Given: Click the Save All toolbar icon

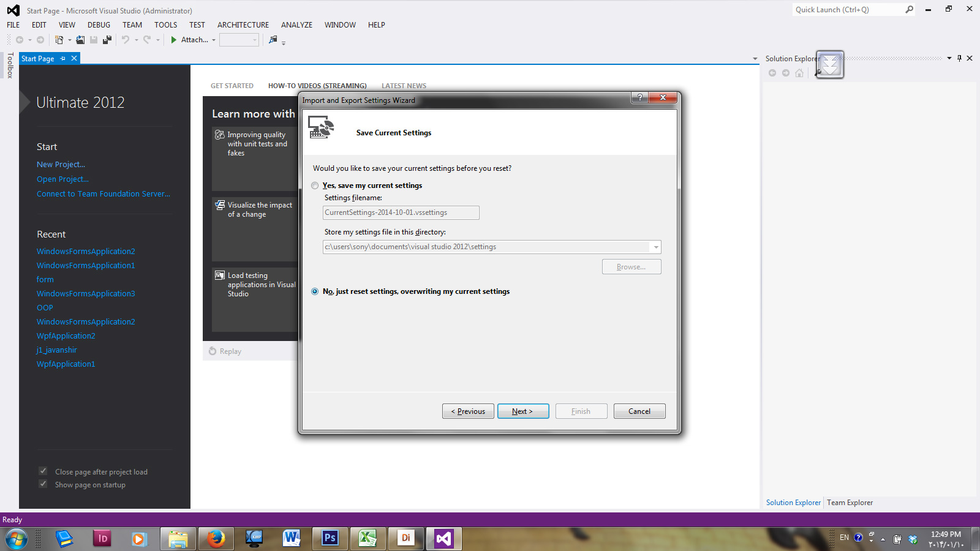Looking at the screenshot, I should 107,40.
